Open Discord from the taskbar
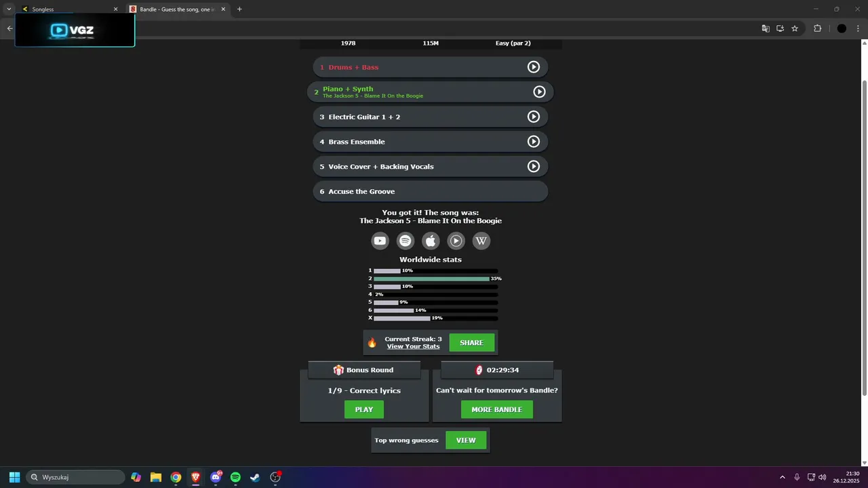 pyautogui.click(x=216, y=477)
